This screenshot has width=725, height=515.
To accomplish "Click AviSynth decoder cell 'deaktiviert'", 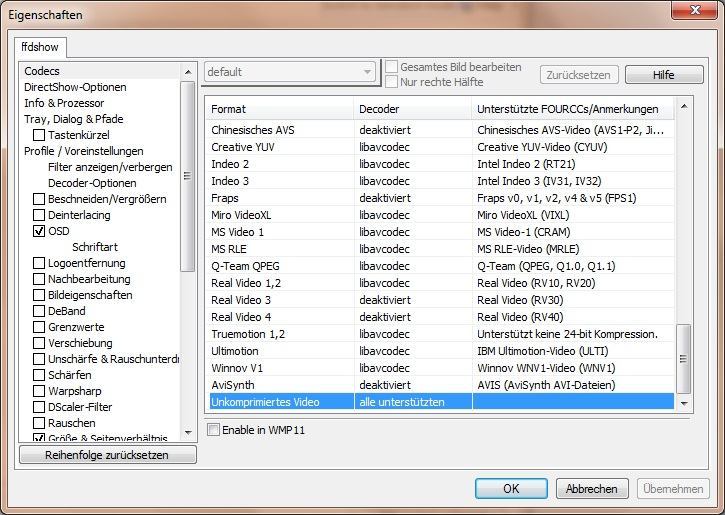I will coord(413,385).
